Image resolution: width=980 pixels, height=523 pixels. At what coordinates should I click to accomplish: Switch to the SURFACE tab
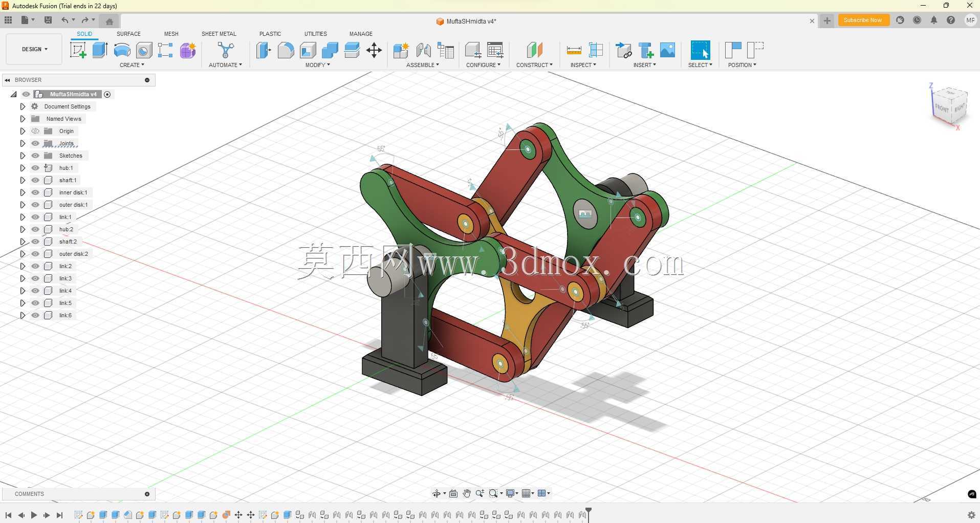[x=128, y=34]
